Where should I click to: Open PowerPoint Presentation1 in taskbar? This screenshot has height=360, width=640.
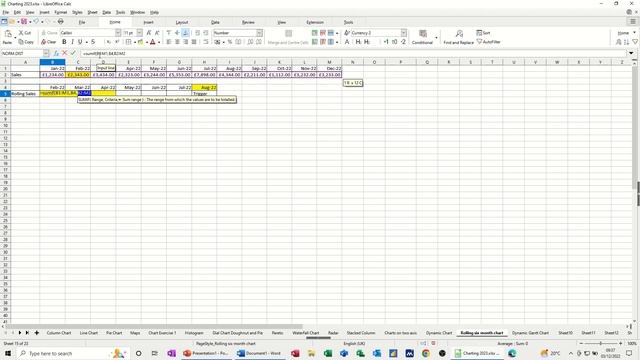click(x=206, y=353)
